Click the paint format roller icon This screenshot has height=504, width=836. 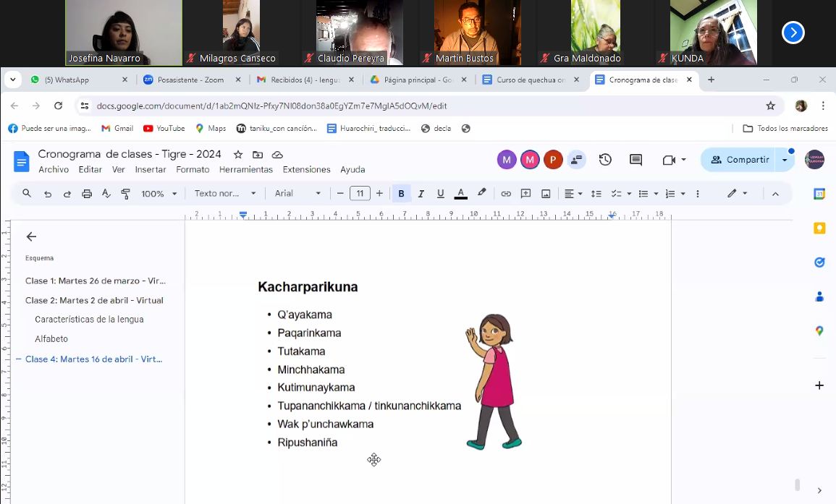pyautogui.click(x=126, y=194)
